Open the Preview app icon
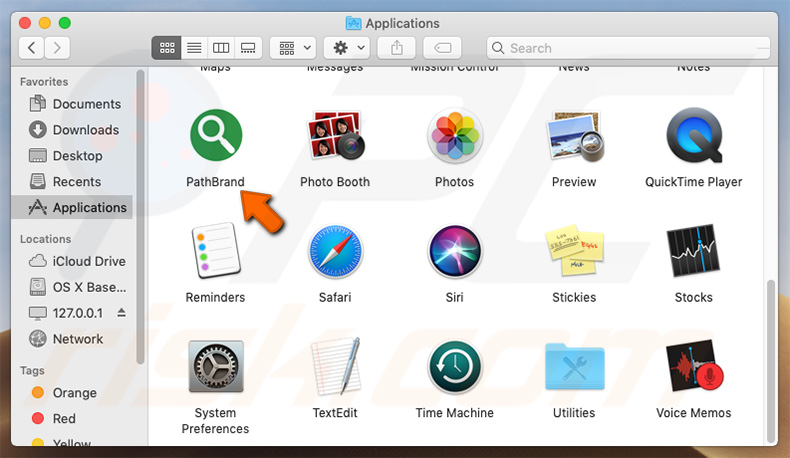Image resolution: width=790 pixels, height=458 pixels. pos(574,136)
